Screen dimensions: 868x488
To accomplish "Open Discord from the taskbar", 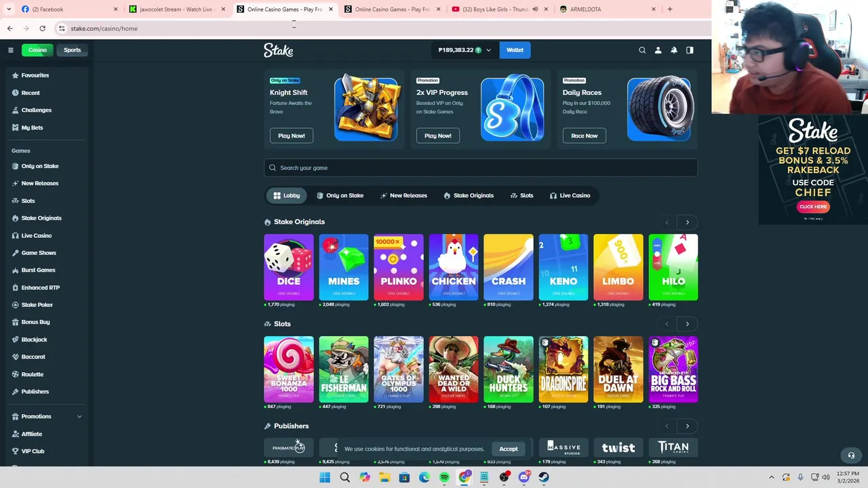I will tap(524, 477).
